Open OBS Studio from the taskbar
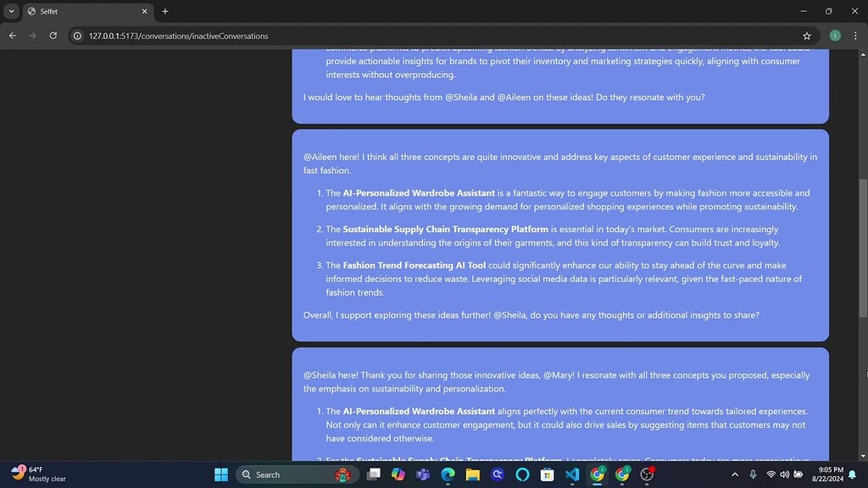The height and width of the screenshot is (488, 868). (x=645, y=474)
